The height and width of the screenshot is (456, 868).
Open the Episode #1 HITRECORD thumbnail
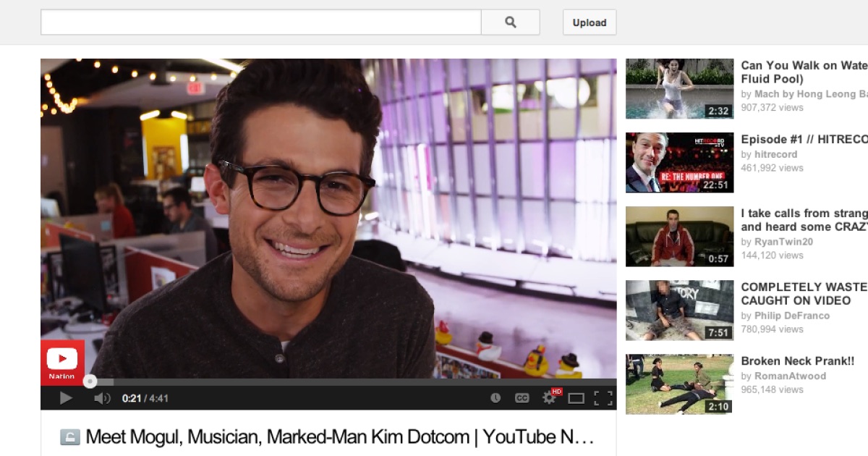[x=679, y=162]
